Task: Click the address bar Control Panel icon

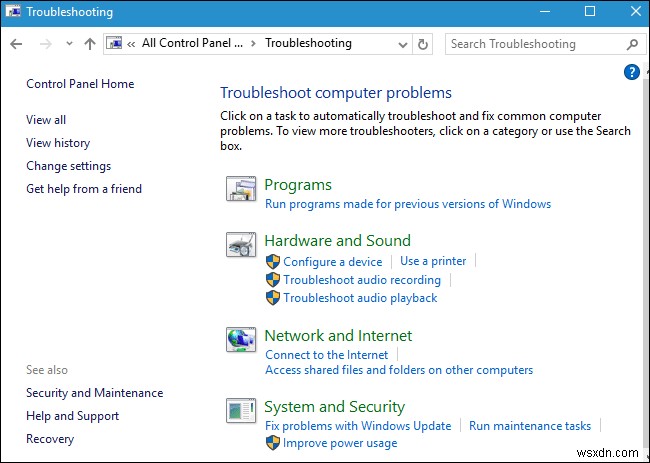Action: coord(114,43)
